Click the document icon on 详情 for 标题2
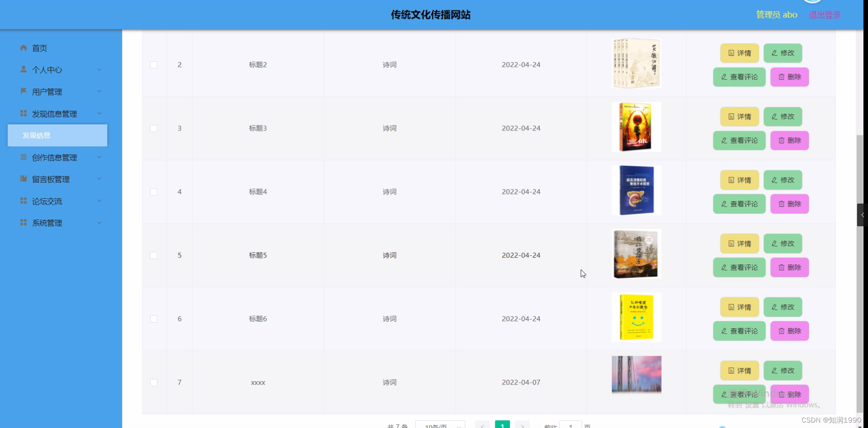 [x=731, y=53]
